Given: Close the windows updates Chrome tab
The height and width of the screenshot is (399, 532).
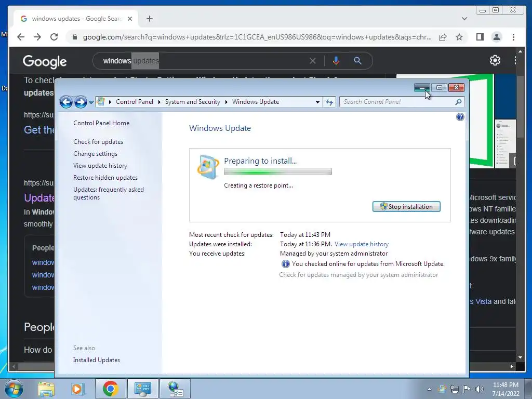Looking at the screenshot, I should (129, 19).
